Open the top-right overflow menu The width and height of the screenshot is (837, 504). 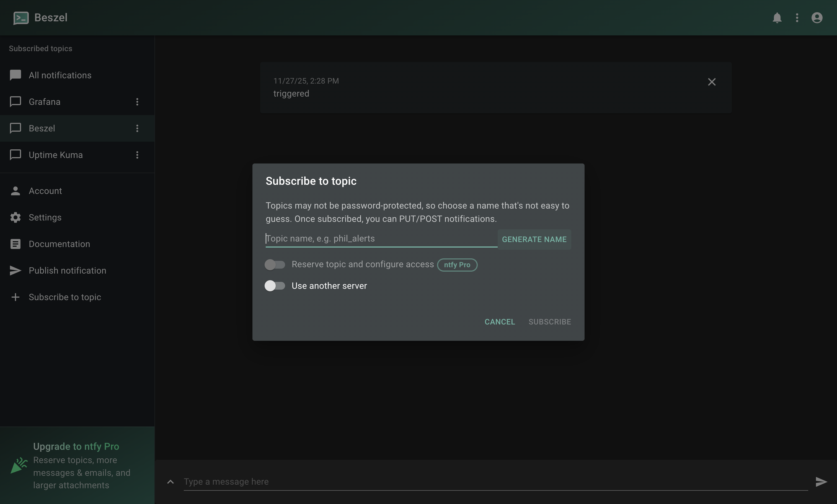click(797, 18)
